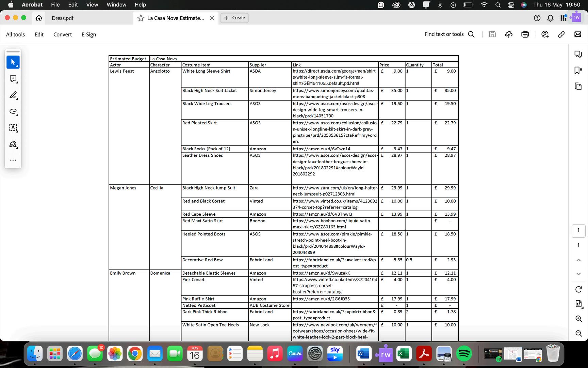
Task: Close the La Casa Nova Estimate tab
Action: pyautogui.click(x=212, y=18)
